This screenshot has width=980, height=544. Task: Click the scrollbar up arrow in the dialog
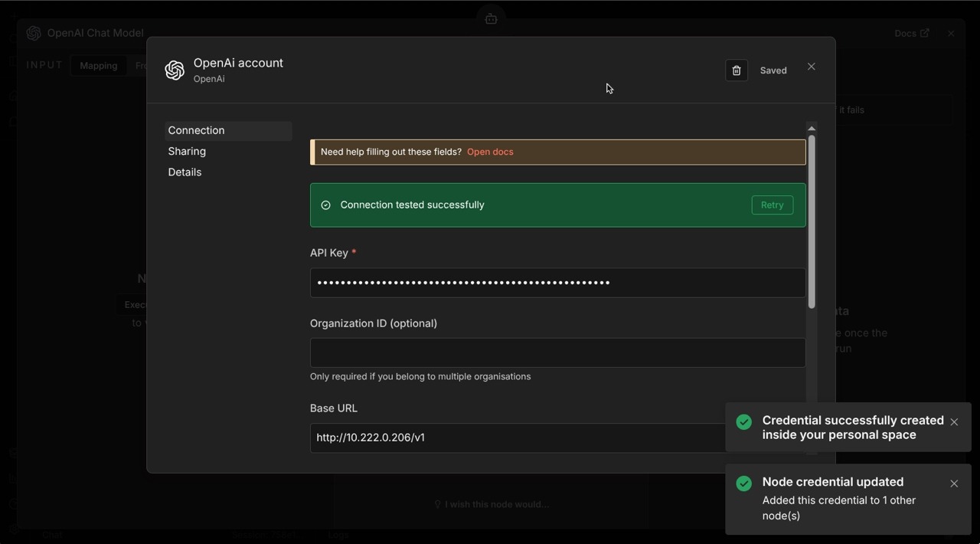812,128
